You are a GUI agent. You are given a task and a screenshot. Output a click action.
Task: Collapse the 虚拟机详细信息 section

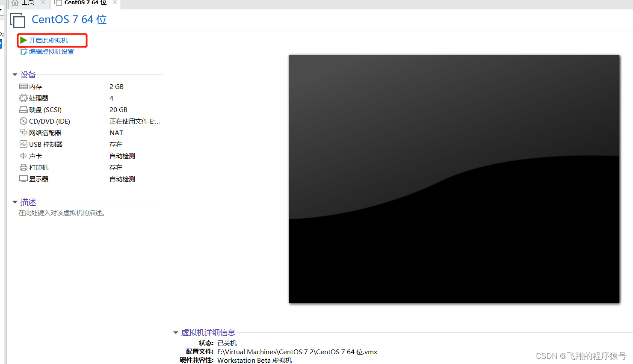click(x=176, y=332)
